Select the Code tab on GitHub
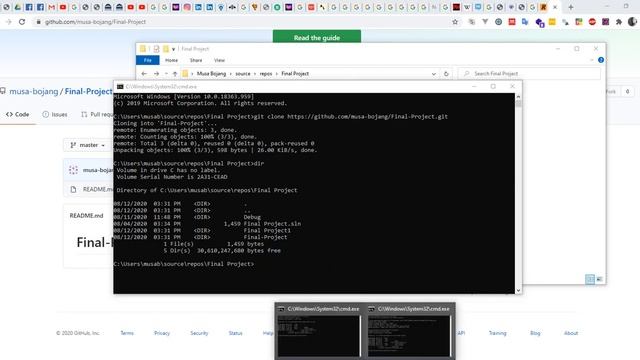The height and width of the screenshot is (360, 640). click(18, 114)
